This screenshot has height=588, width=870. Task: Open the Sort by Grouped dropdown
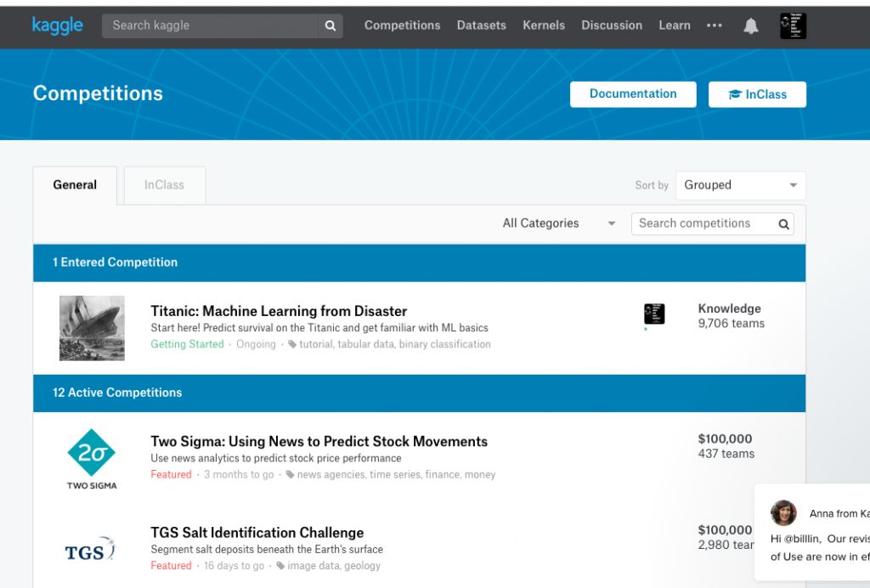tap(740, 185)
